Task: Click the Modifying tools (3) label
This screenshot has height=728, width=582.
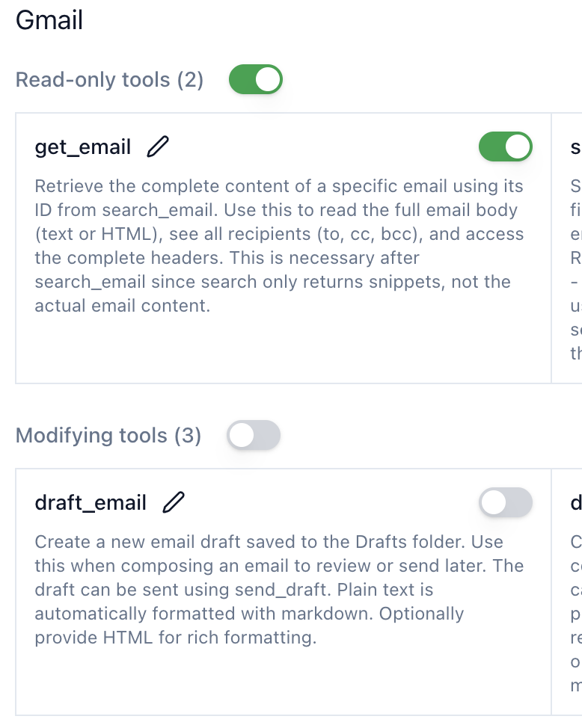Action: tap(108, 436)
